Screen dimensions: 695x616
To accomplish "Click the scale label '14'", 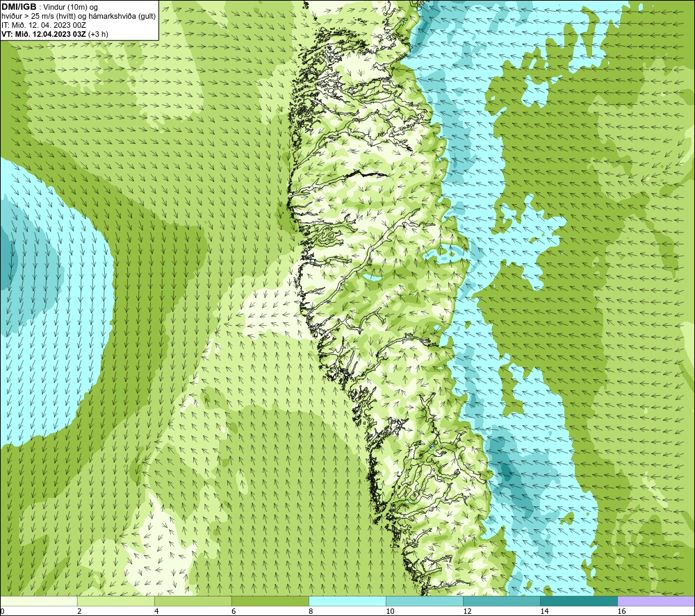I will [x=544, y=612].
